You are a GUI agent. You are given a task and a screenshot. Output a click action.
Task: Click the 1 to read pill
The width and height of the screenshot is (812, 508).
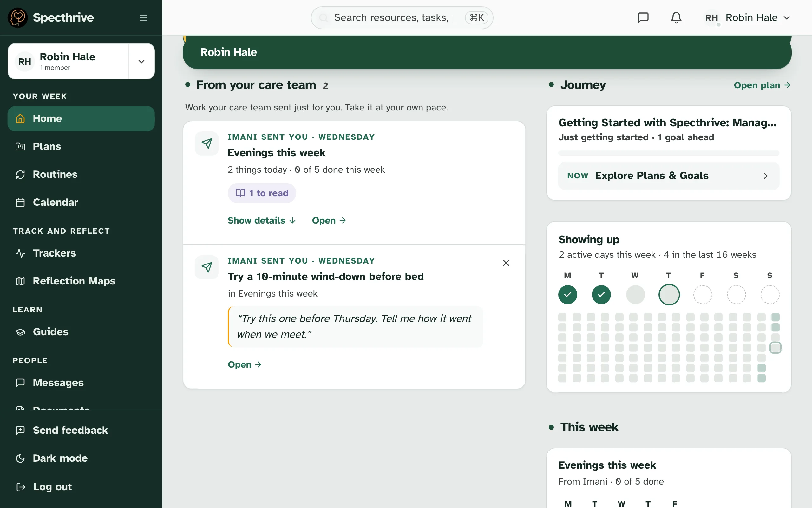coord(262,193)
